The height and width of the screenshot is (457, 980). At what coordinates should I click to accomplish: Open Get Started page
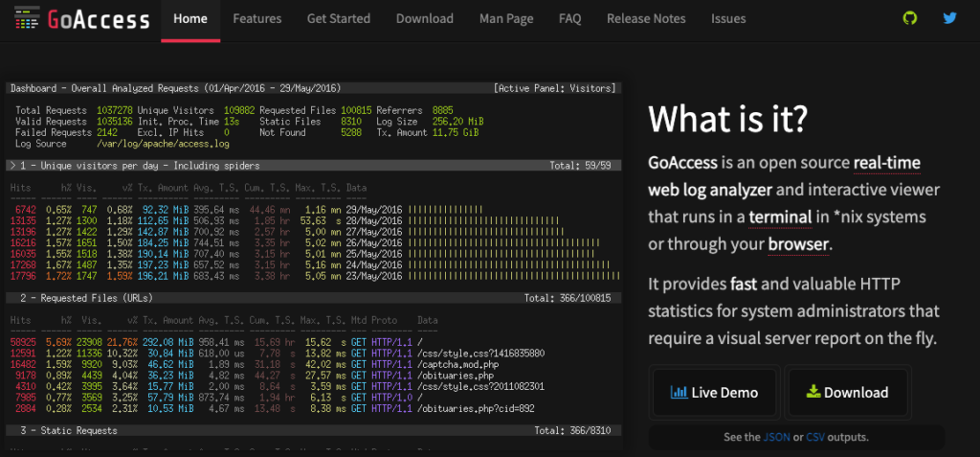339,19
